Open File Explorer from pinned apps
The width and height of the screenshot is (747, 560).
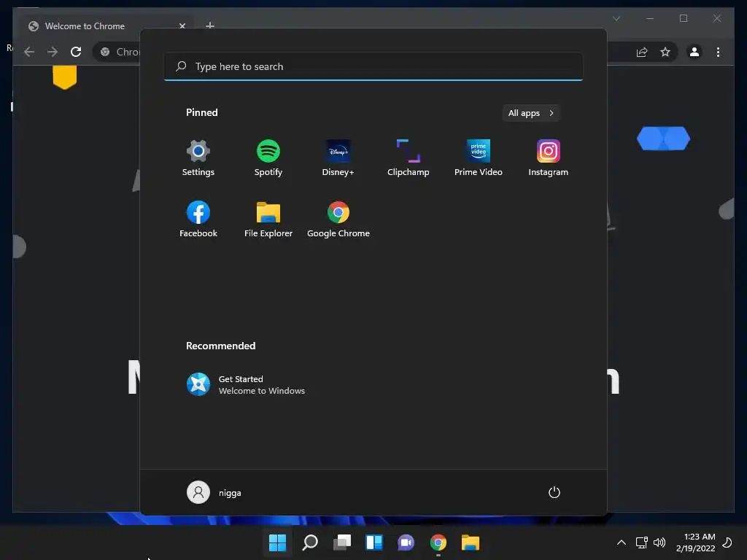[268, 219]
